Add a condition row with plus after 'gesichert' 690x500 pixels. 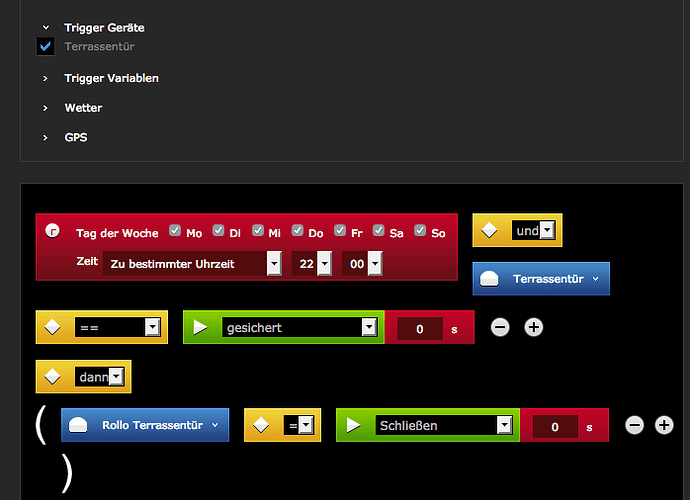pyautogui.click(x=533, y=327)
